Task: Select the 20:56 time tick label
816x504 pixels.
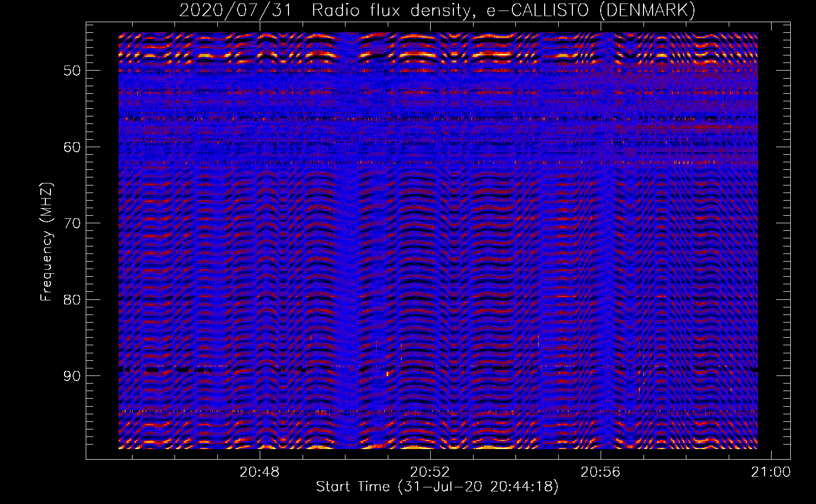Action: point(600,472)
